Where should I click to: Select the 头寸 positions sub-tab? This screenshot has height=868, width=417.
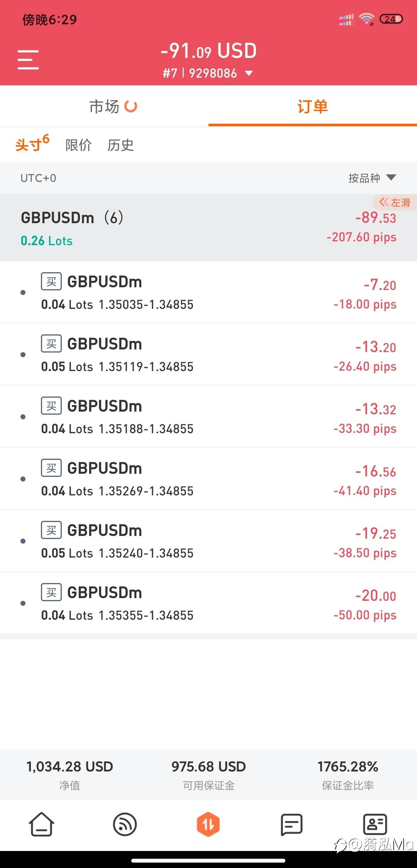(x=32, y=144)
